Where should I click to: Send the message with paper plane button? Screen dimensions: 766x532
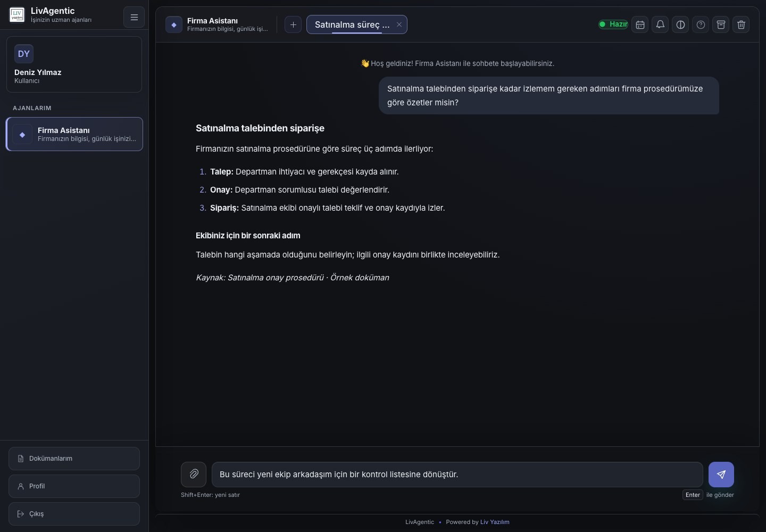coord(721,475)
